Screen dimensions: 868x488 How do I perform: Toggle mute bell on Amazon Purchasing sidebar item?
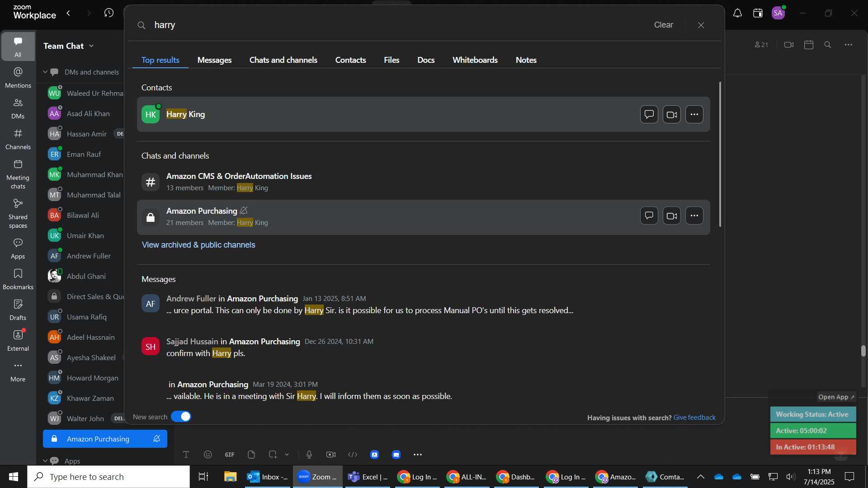point(157,439)
